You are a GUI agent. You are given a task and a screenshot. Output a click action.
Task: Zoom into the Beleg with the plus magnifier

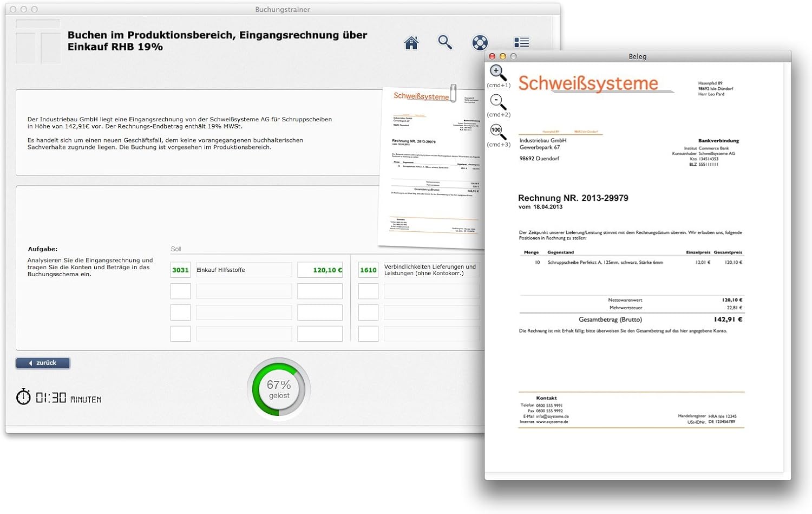click(x=496, y=71)
